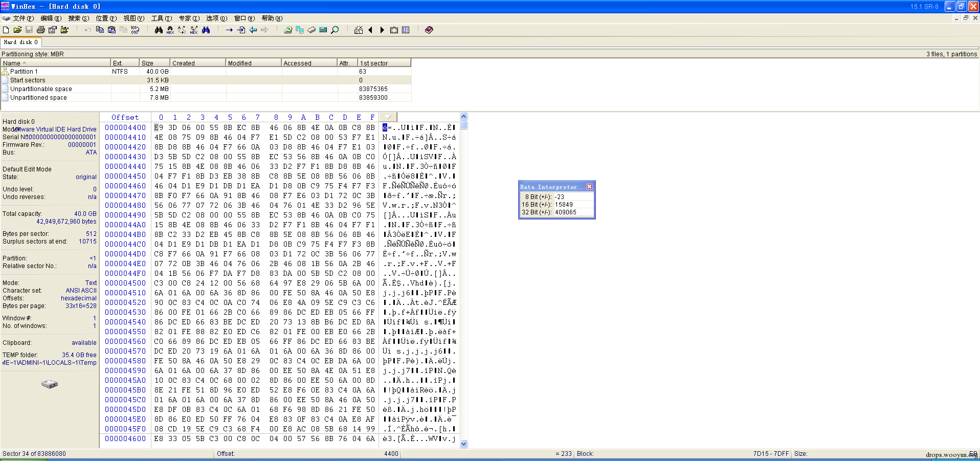Sort the list by Size column
The width and height of the screenshot is (980, 461).
(x=155, y=63)
